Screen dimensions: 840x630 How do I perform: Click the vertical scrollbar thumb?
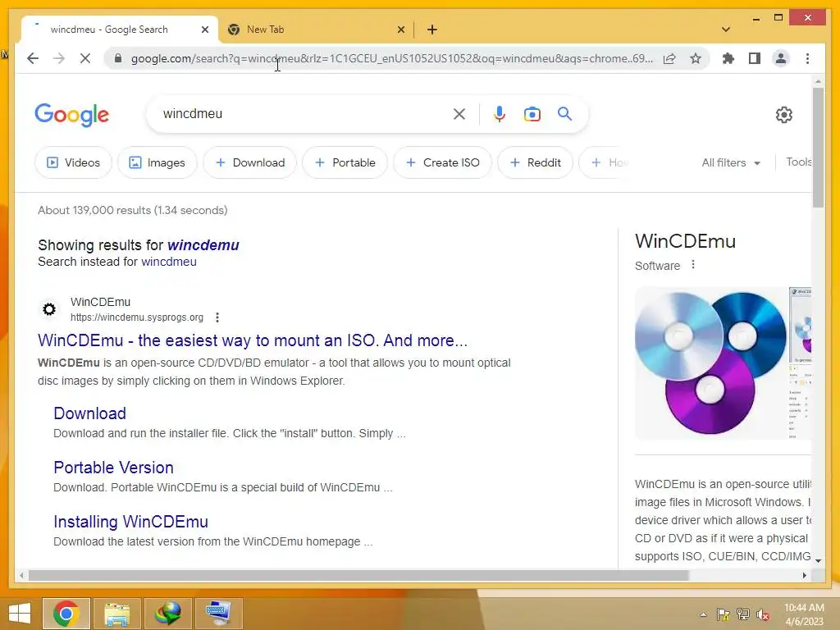coord(818,148)
